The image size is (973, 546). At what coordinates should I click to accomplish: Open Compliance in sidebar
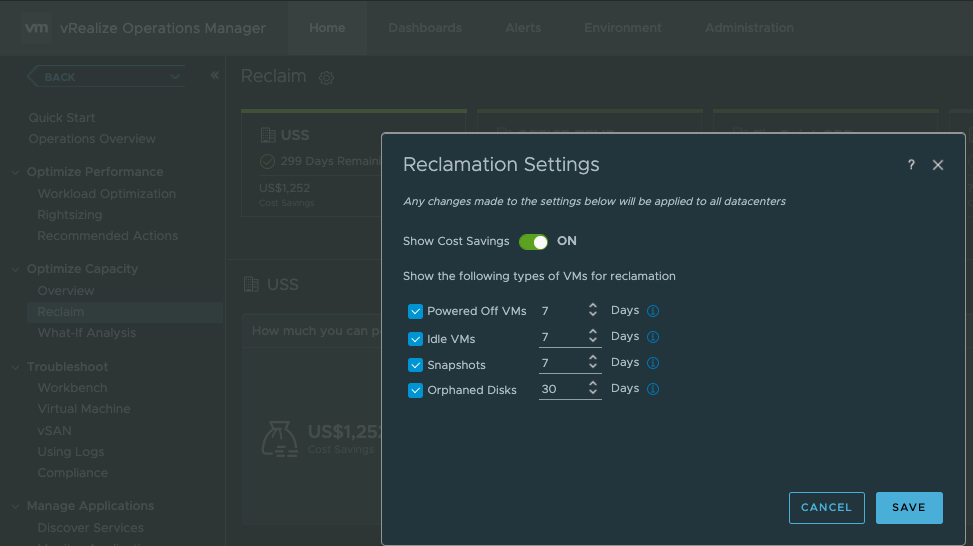point(73,473)
